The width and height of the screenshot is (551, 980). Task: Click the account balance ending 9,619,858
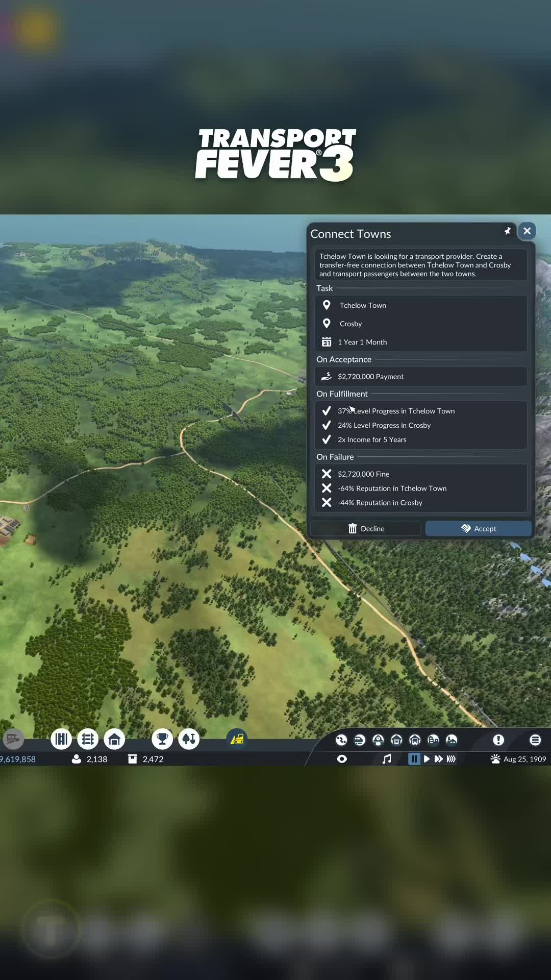pos(18,759)
